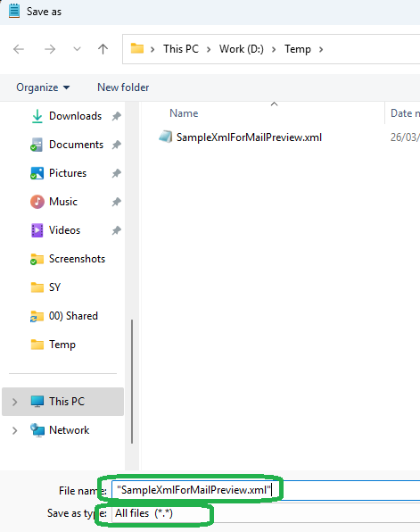Expand the Network tree node
The height and width of the screenshot is (532, 420).
click(14, 430)
